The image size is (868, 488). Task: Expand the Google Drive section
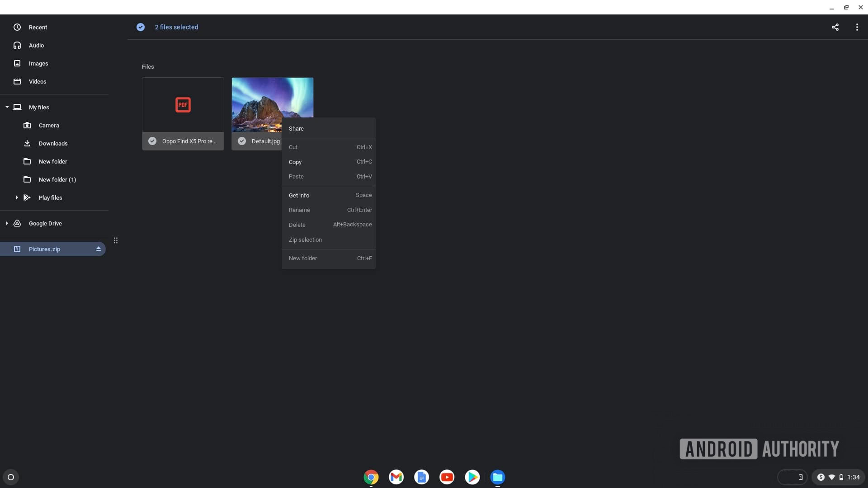coord(7,224)
